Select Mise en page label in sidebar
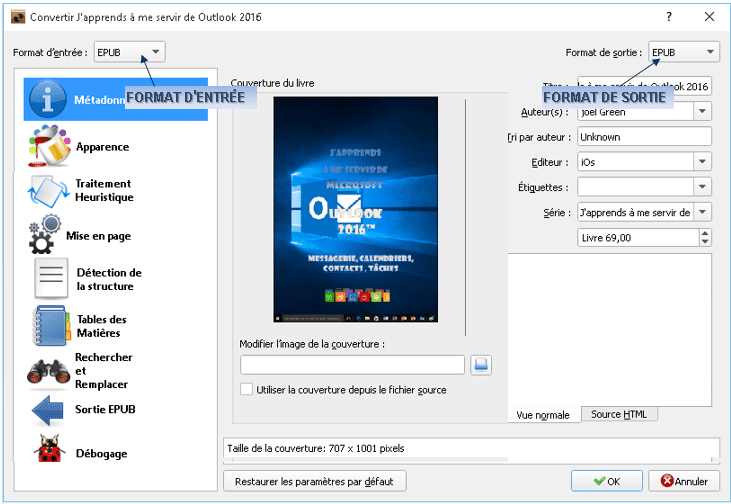Image resolution: width=731 pixels, height=504 pixels. coord(98,236)
